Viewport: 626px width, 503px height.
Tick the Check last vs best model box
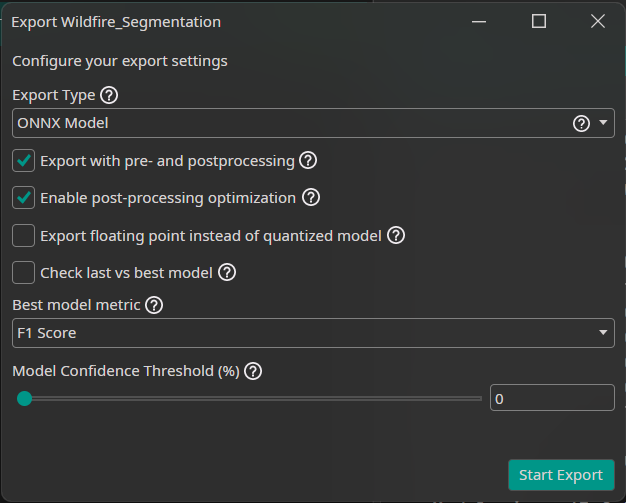(24, 272)
